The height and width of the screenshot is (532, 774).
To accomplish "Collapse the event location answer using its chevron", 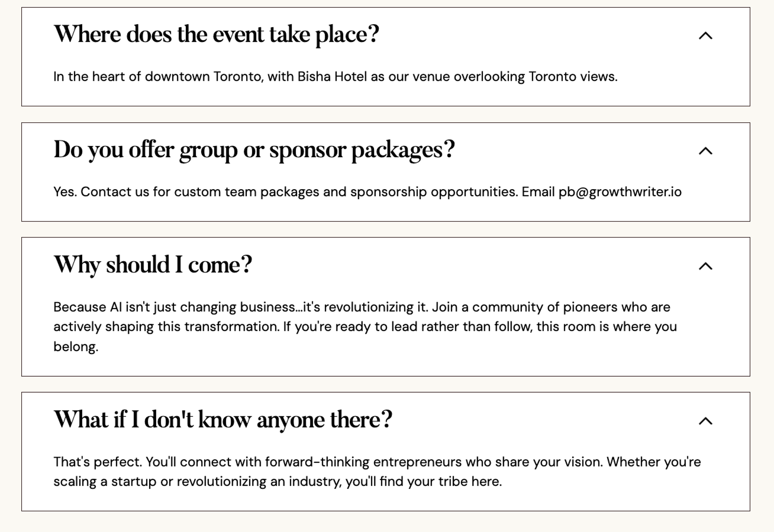I will point(705,35).
